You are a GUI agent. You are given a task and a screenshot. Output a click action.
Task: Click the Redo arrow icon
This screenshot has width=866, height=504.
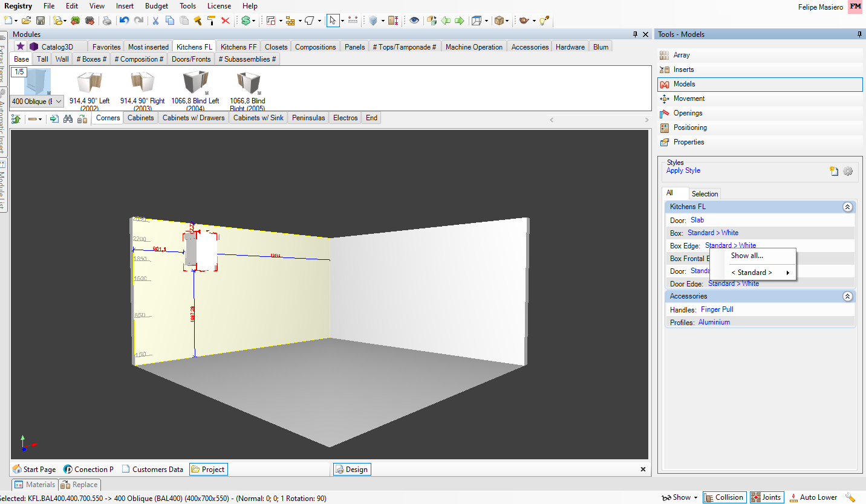(138, 21)
